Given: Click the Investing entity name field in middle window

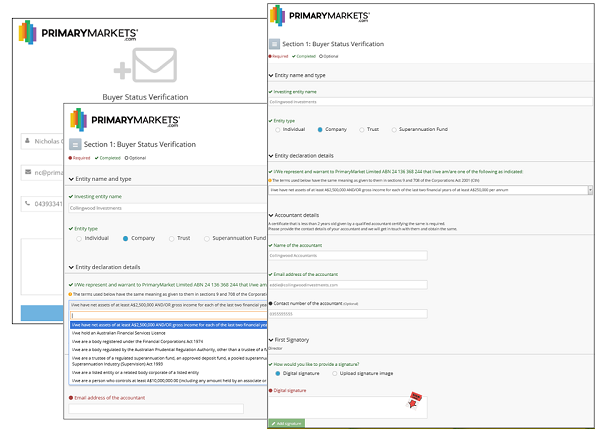Looking at the screenshot, I should tap(168, 208).
